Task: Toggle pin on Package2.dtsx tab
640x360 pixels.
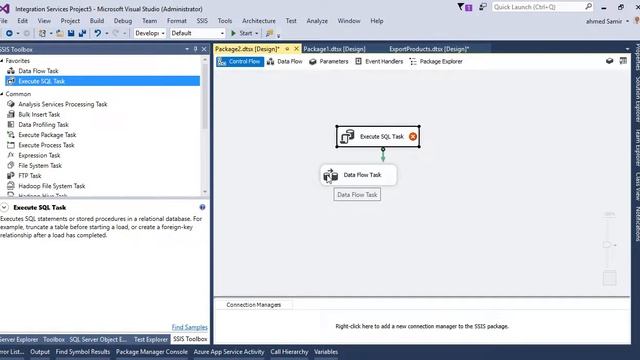Action: pyautogui.click(x=287, y=49)
